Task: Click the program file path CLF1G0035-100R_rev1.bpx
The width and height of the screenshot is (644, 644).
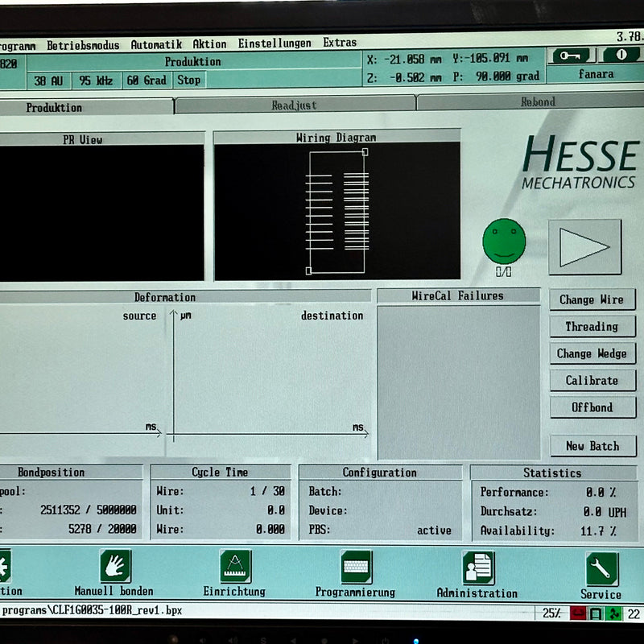Action: coord(92,611)
